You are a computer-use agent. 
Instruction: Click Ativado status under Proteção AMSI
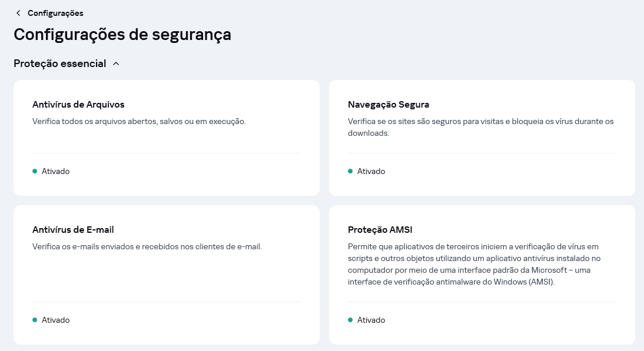(371, 320)
